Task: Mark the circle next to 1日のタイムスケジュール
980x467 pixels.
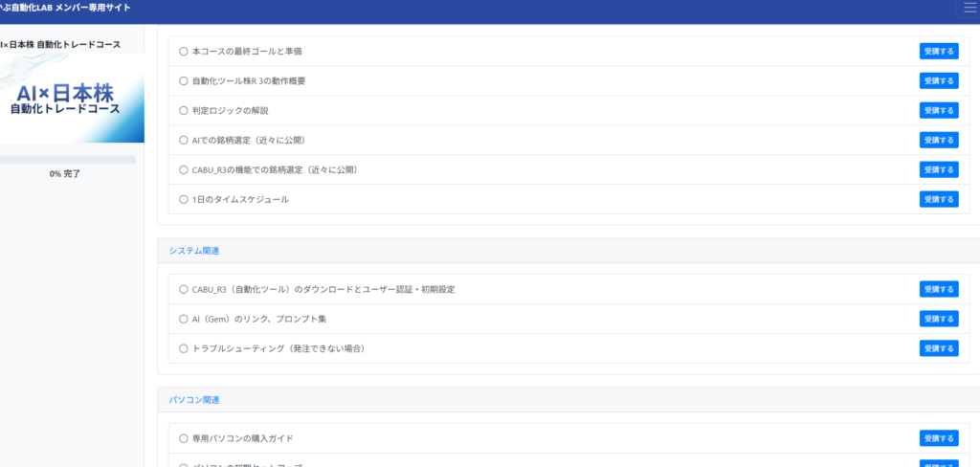Action: 184,199
